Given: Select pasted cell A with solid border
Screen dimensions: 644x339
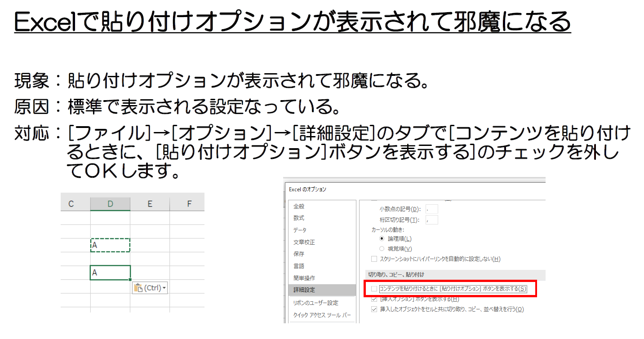Looking at the screenshot, I should [110, 273].
